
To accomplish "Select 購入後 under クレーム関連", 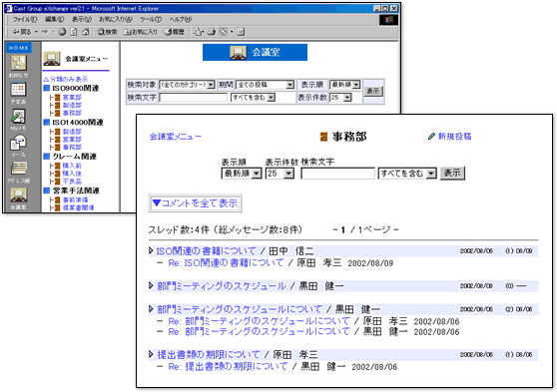I will [x=72, y=174].
